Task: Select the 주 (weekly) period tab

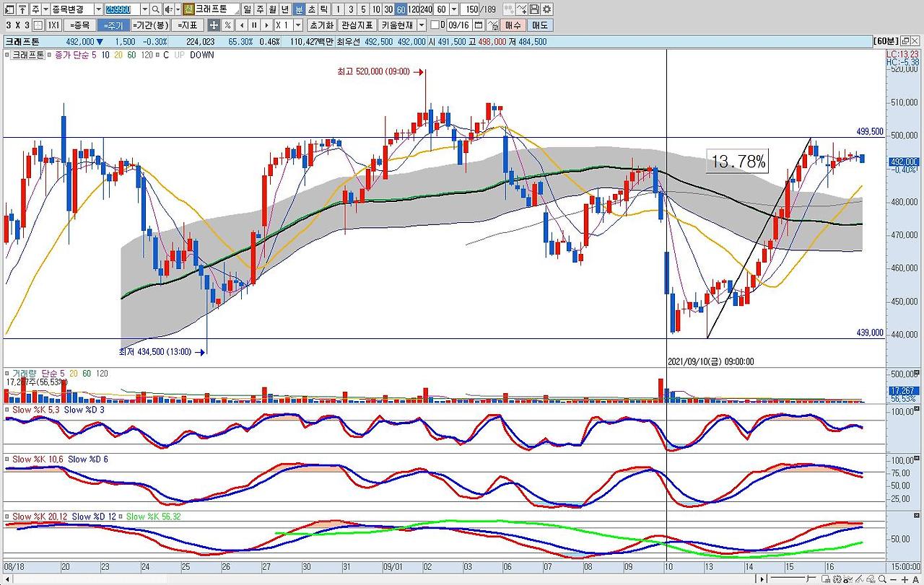Action: click(260, 9)
